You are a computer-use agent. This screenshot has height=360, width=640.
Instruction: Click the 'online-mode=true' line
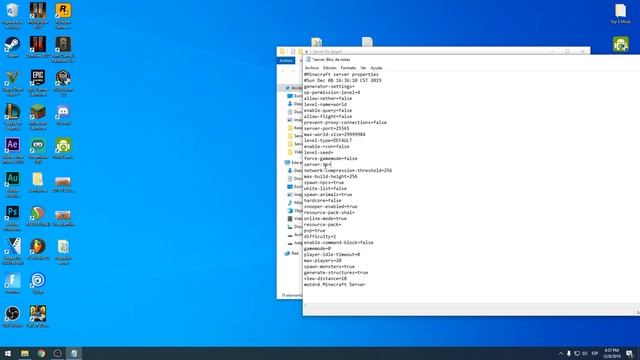pyautogui.click(x=325, y=218)
